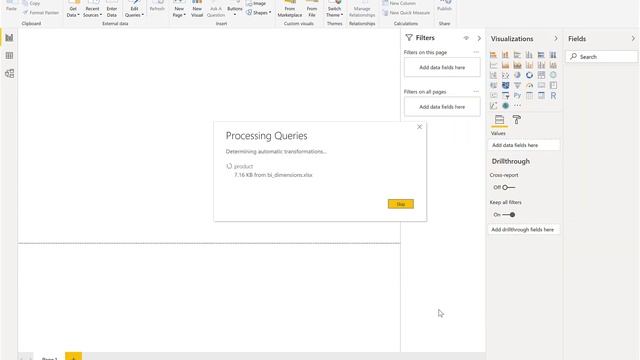Collapse the Filters pane with its chevron
Image resolution: width=640 pixels, height=360 pixels.
479,38
